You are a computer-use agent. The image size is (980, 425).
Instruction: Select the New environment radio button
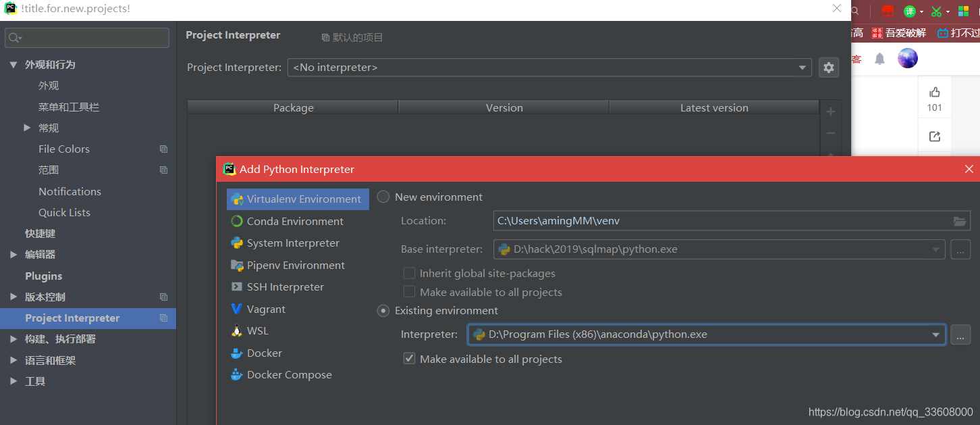point(383,197)
